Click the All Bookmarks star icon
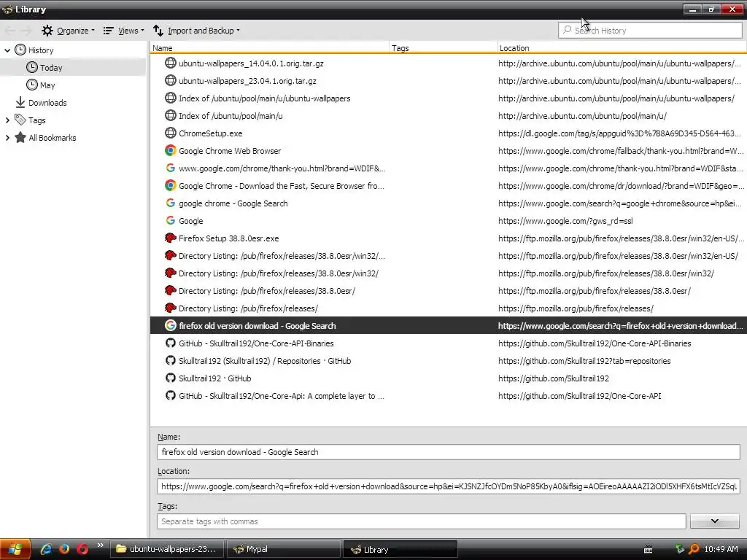747x560 pixels. [x=20, y=138]
